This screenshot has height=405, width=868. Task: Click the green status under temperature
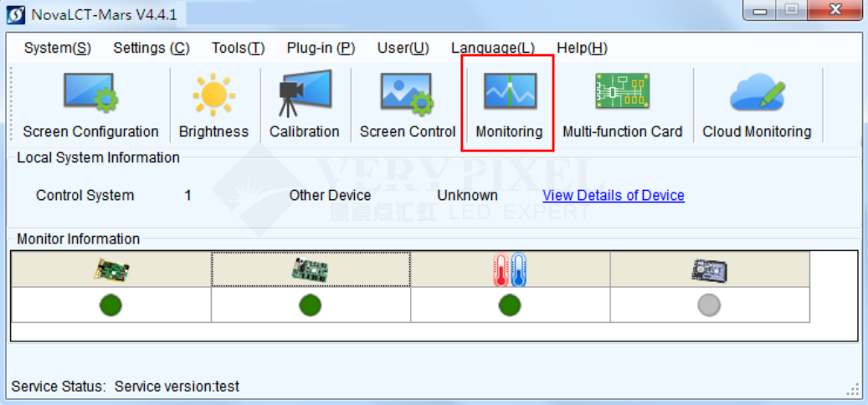coord(509,305)
